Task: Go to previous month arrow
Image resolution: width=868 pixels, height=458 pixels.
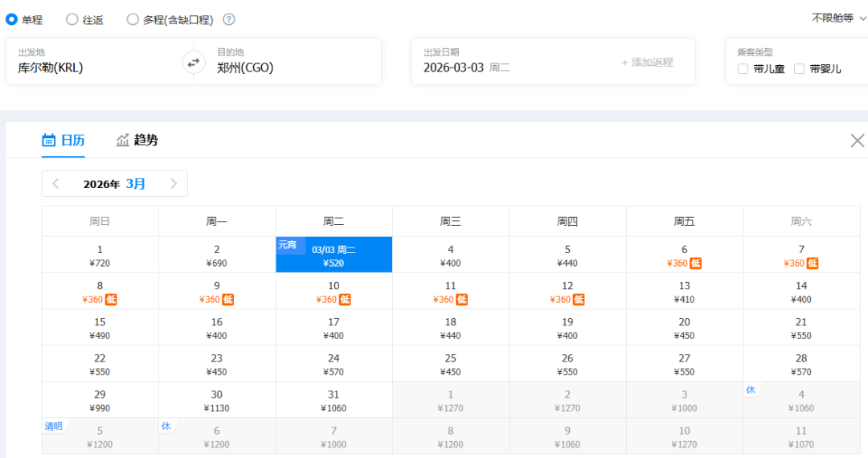Action: point(56,184)
